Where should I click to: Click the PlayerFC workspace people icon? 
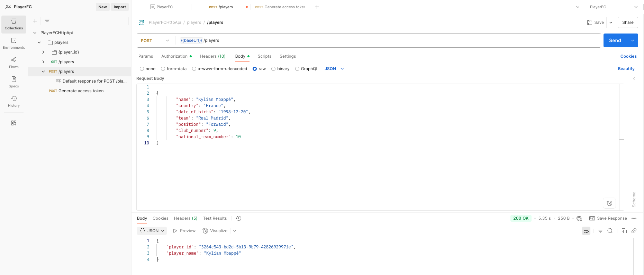click(x=8, y=7)
